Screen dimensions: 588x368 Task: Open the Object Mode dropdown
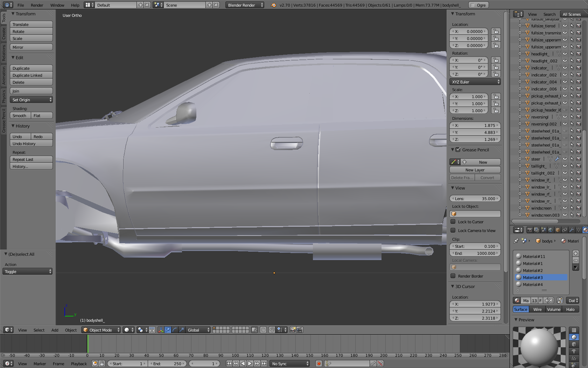click(x=101, y=330)
